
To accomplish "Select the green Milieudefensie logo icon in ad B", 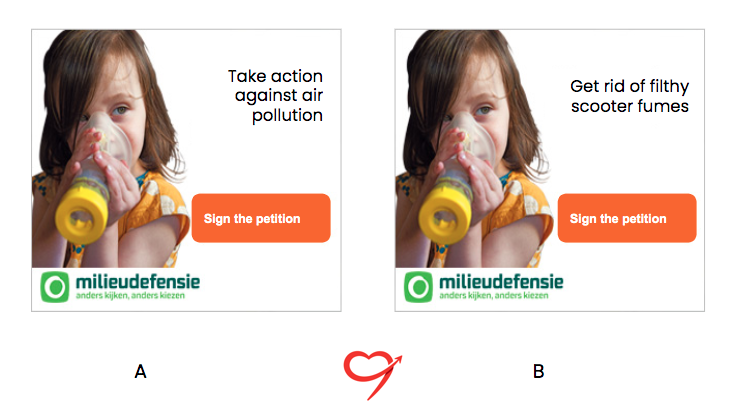I will [418, 288].
